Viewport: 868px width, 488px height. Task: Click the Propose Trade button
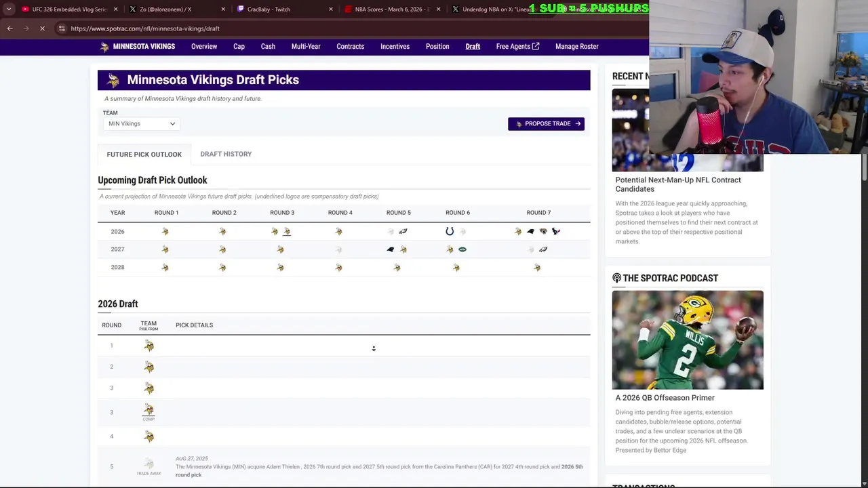pos(546,124)
